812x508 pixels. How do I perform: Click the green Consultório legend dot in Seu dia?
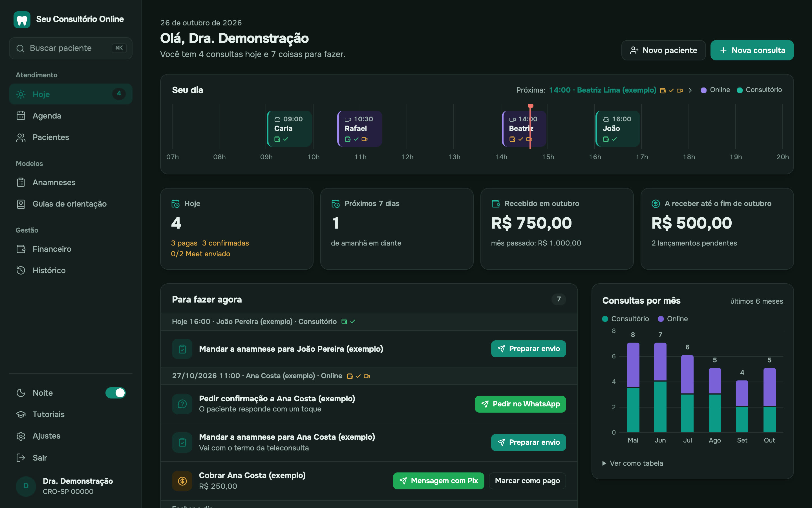[x=740, y=90]
